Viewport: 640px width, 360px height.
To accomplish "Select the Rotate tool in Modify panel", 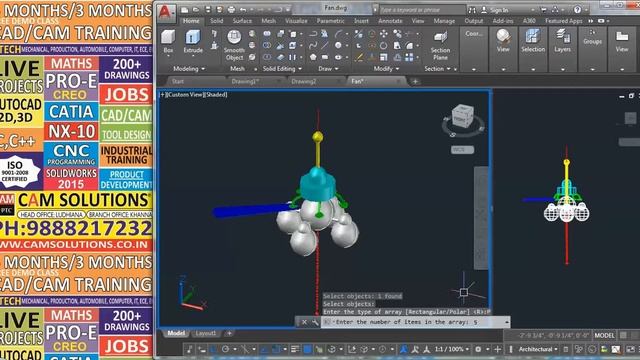I will (384, 45).
